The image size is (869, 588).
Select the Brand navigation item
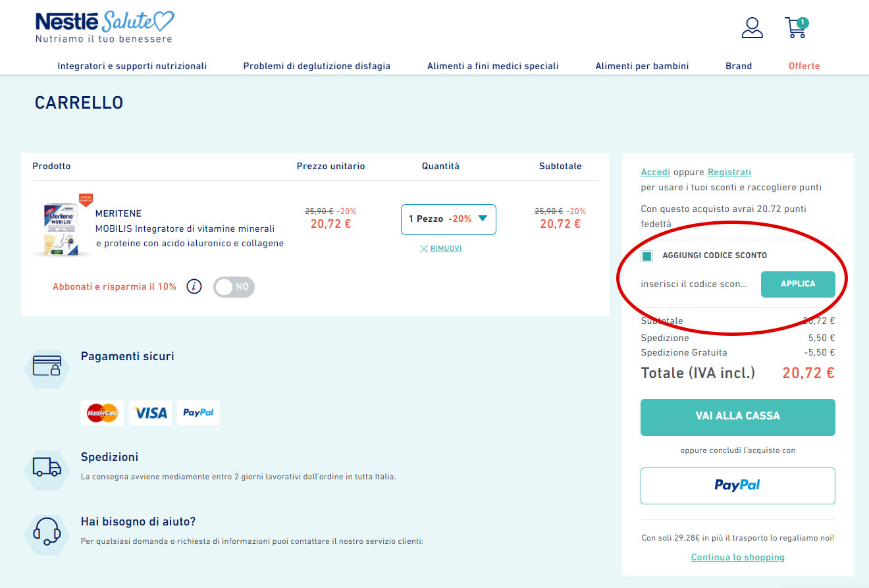[x=739, y=66]
